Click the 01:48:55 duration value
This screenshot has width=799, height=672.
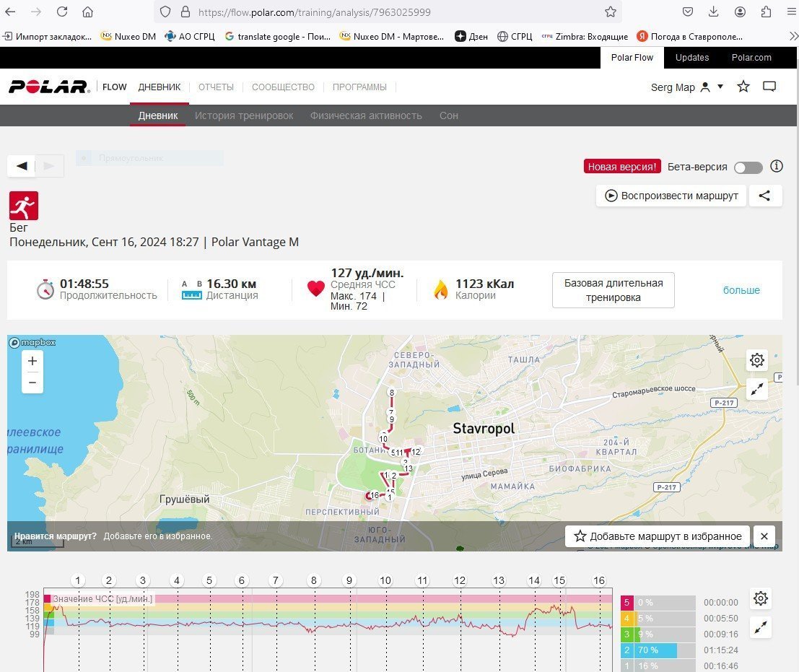point(84,284)
